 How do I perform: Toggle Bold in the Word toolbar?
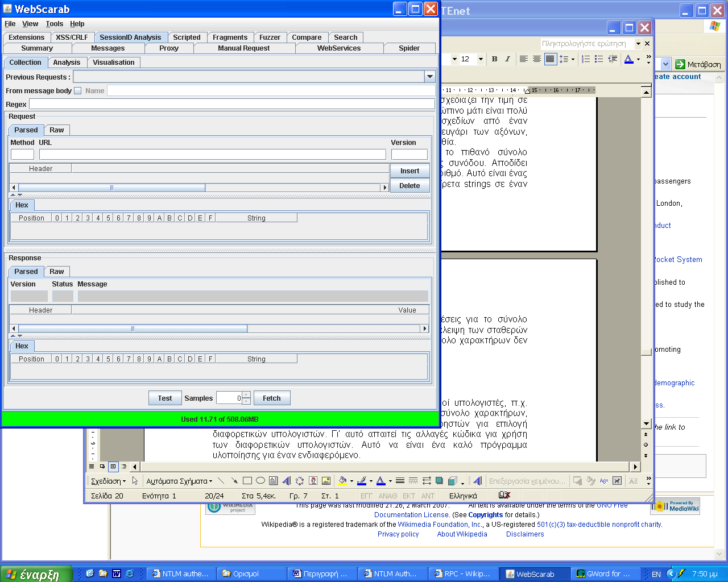[494, 59]
